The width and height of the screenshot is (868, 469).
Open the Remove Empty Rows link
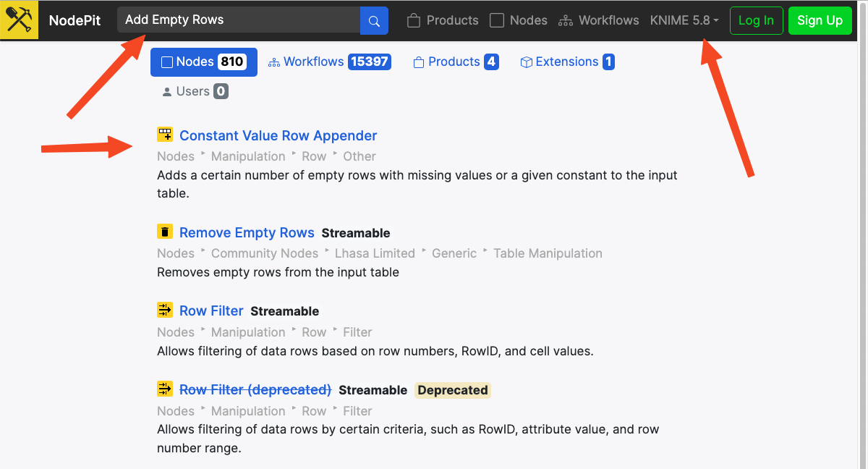click(x=247, y=232)
